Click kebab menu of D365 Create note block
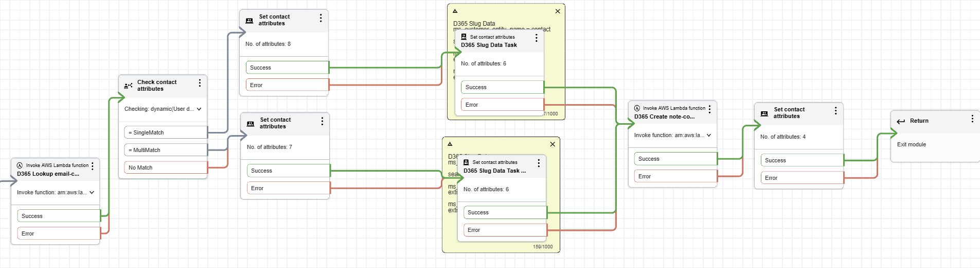This screenshot has width=980, height=268. coord(709,109)
